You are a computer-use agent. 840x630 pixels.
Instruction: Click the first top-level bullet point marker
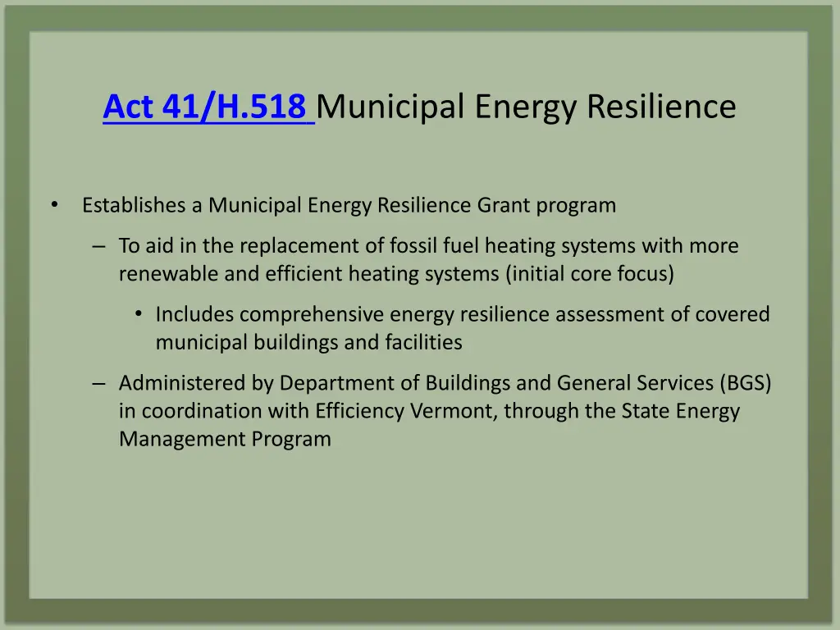(x=54, y=205)
